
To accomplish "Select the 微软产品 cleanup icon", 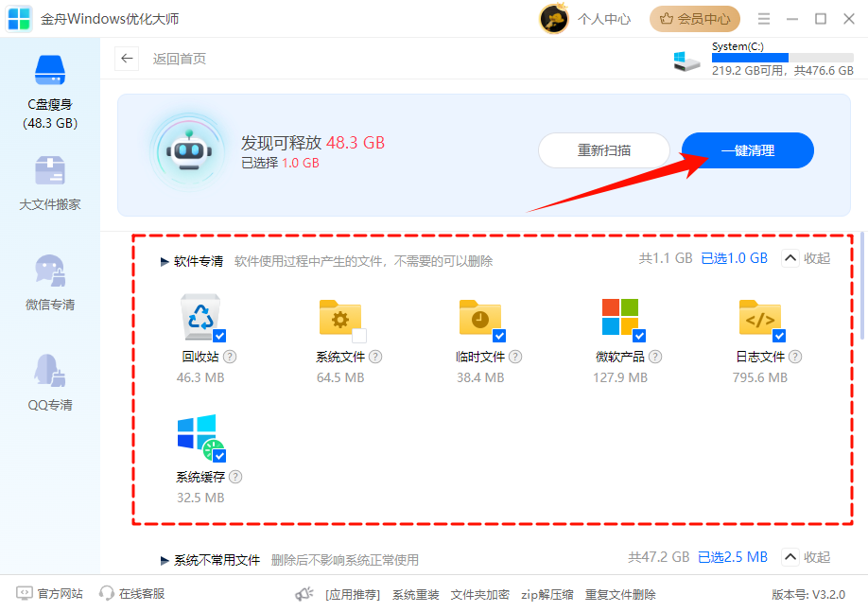I will click(619, 317).
